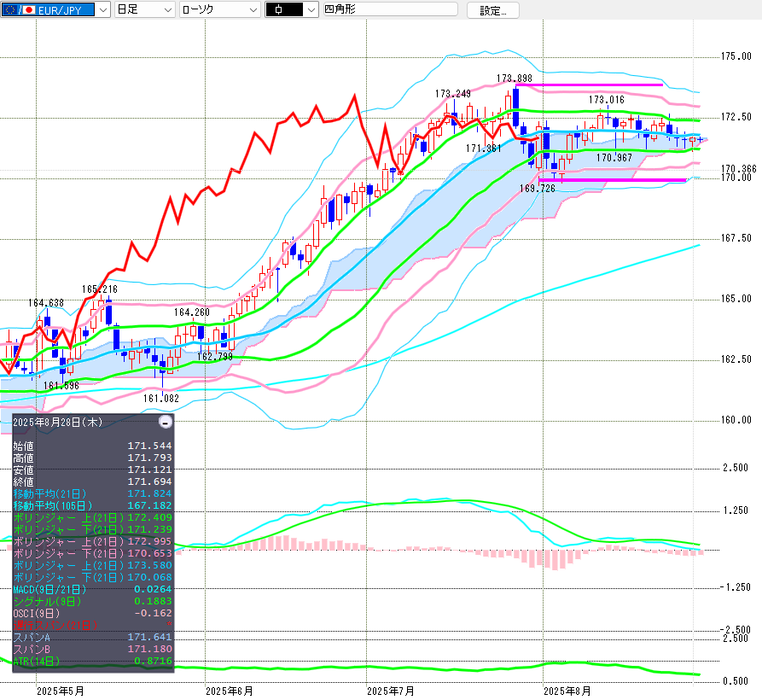Screen dimensions: 762x700
Task: Click the シグナル(9日) row
Action: [x=92, y=601]
